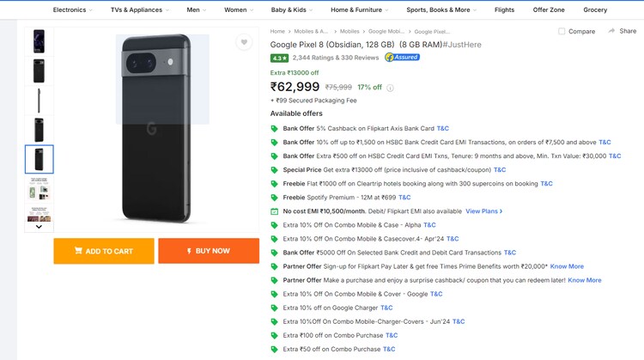The height and width of the screenshot is (360, 644).
Task: Click Know More for Flipkart Pay Later offer
Action: (x=567, y=266)
